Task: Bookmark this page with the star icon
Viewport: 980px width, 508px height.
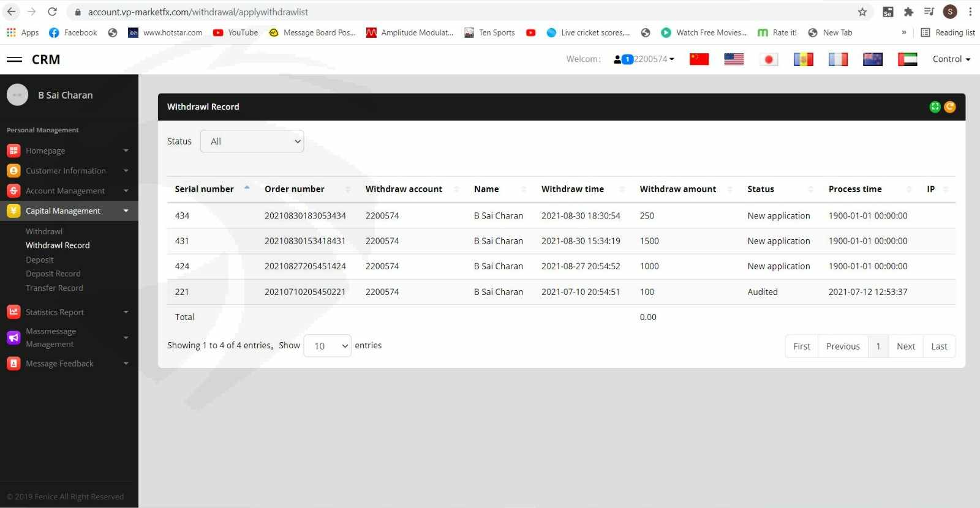Action: (x=862, y=12)
